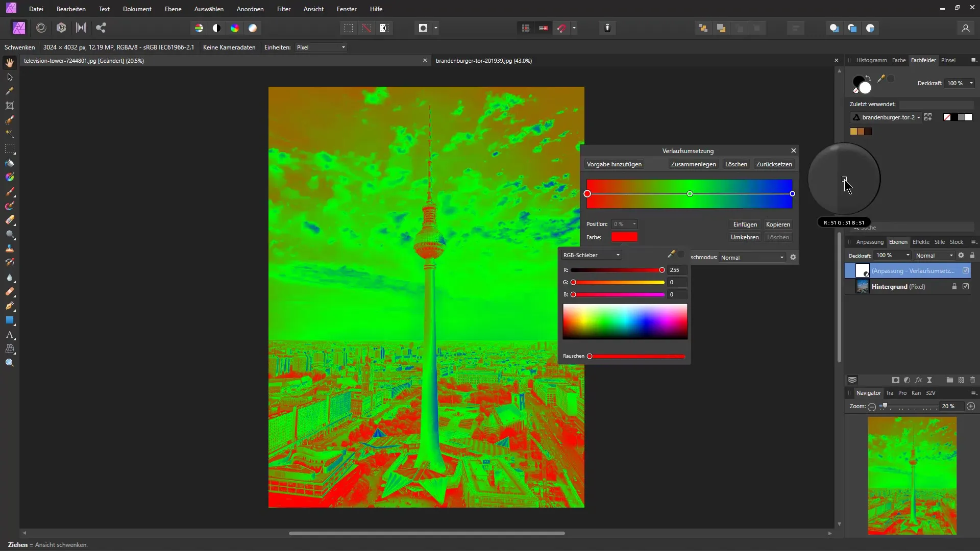Apply Auto Colors wheel icon

tap(235, 28)
